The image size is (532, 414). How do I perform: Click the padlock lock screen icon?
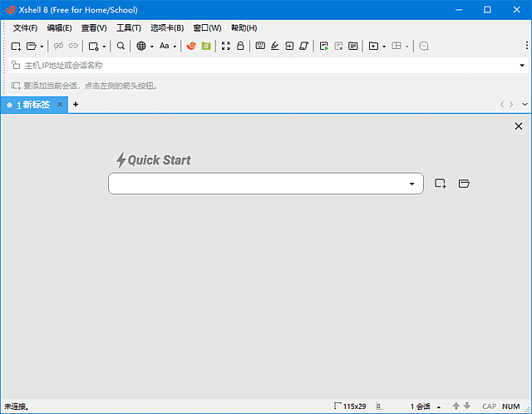coord(240,47)
